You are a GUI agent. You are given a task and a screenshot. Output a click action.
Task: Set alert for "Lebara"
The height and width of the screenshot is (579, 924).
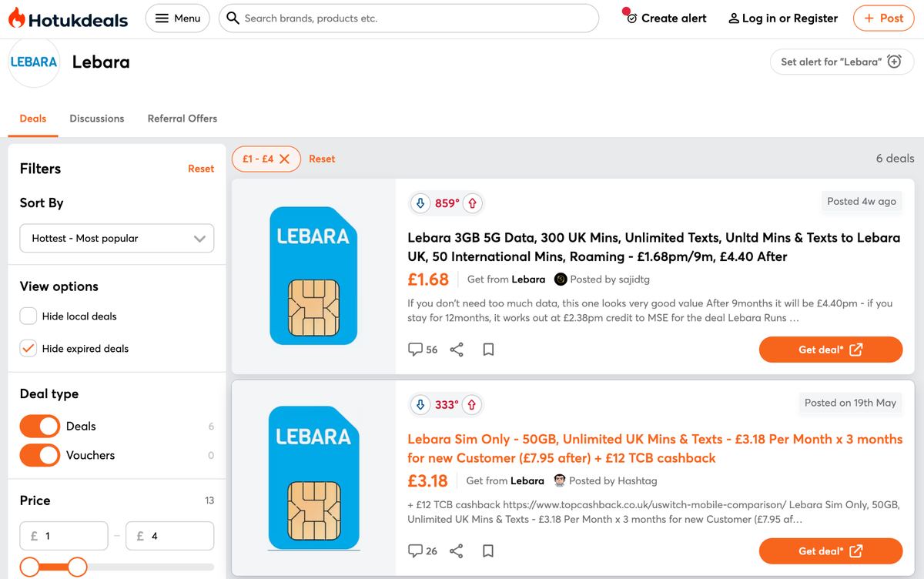coord(842,62)
